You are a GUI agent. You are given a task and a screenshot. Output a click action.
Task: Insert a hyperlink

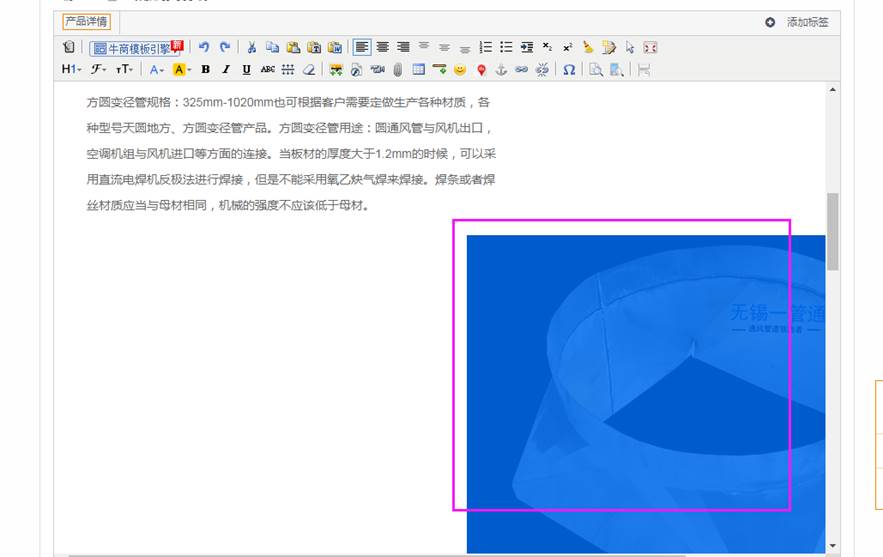[x=521, y=69]
